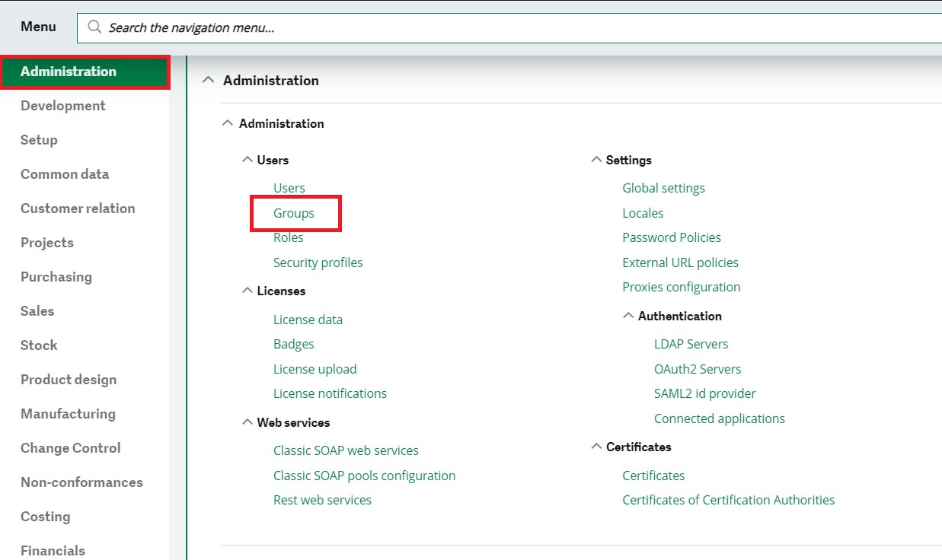
Task: Open the Groups page
Action: point(295,212)
